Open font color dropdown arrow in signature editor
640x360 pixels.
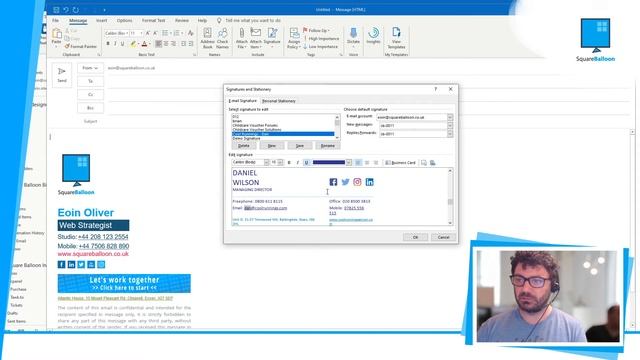349,162
